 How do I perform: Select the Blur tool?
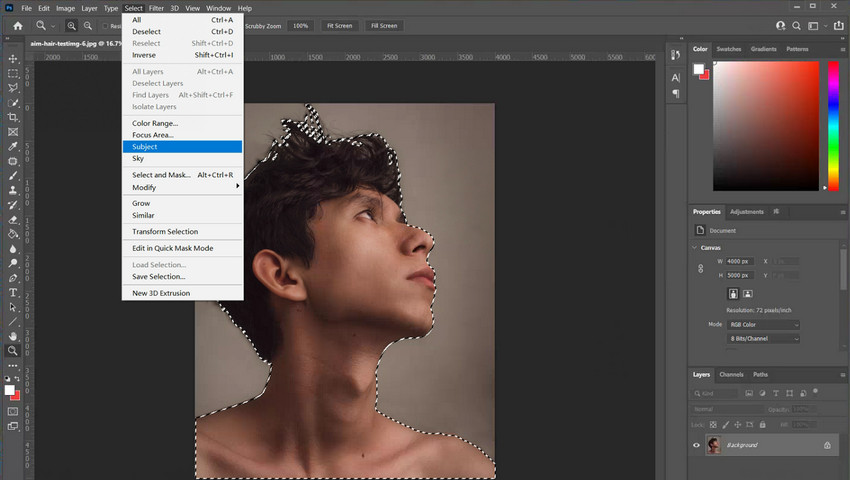click(13, 249)
